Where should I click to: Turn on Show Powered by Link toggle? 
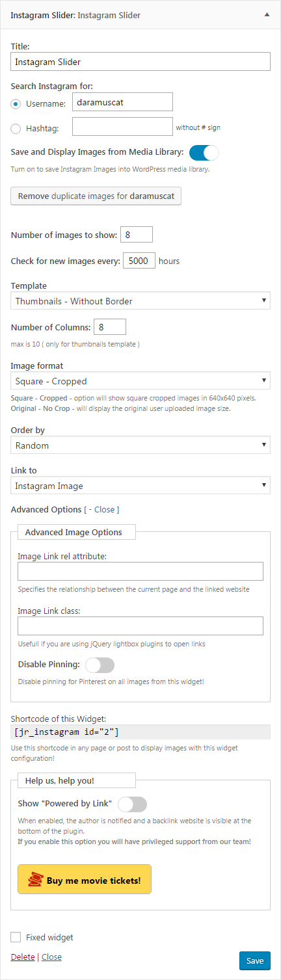pos(133,804)
